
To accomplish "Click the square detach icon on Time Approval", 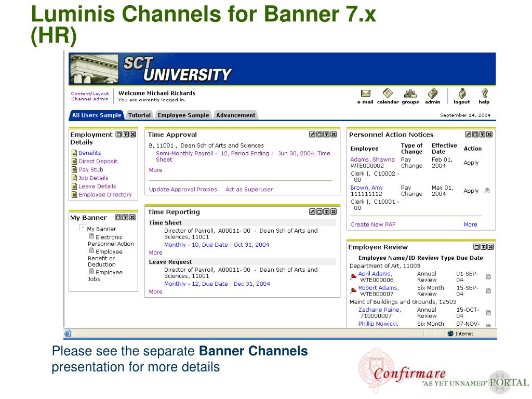I will tap(320, 135).
